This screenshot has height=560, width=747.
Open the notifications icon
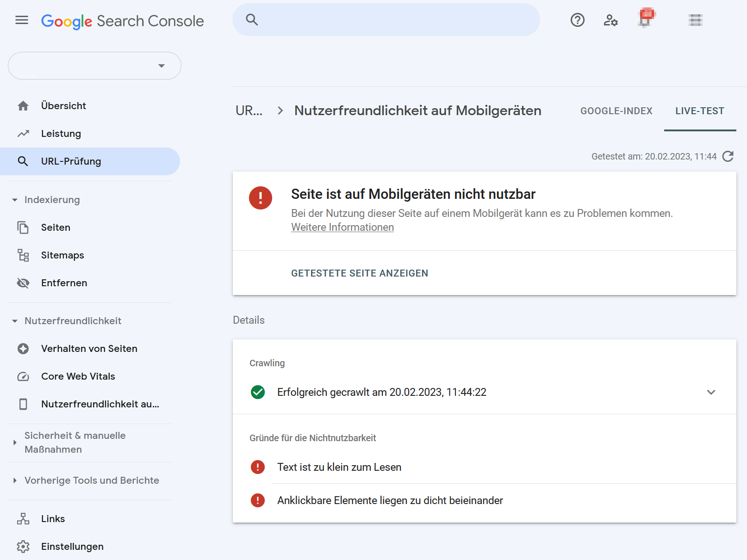coord(646,19)
